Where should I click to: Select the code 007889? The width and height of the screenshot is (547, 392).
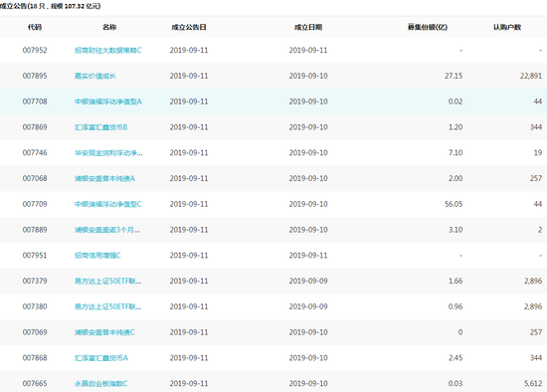click(35, 230)
